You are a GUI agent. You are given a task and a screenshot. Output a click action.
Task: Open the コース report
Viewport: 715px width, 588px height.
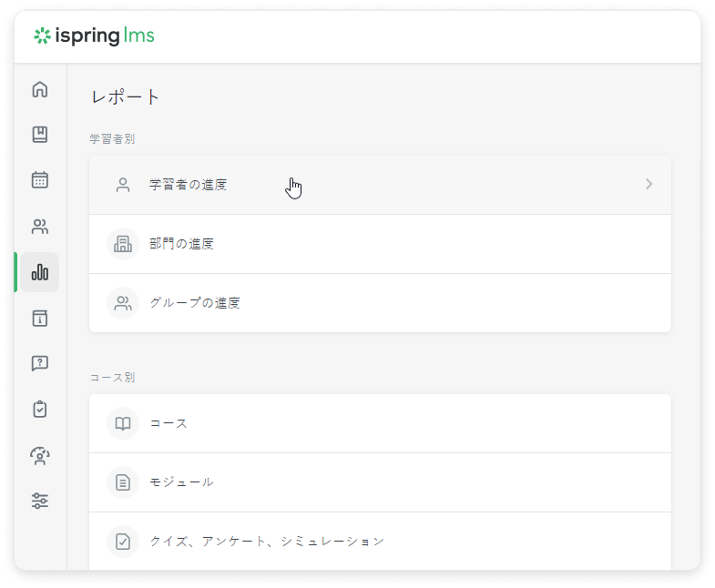click(169, 423)
